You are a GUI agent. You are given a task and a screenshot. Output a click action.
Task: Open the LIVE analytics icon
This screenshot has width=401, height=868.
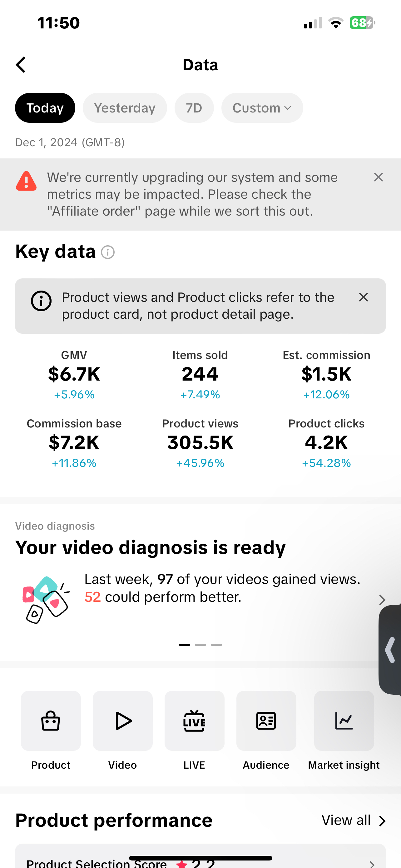tap(194, 721)
